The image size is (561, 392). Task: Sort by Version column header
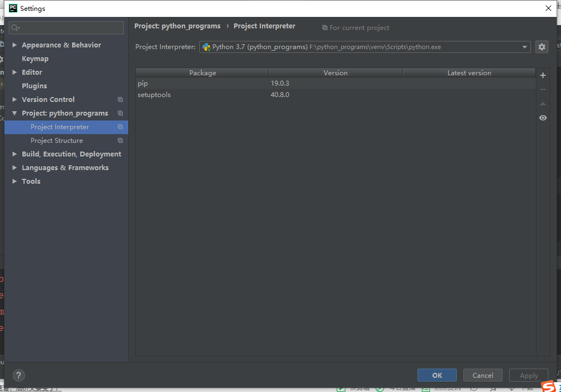[x=336, y=73]
